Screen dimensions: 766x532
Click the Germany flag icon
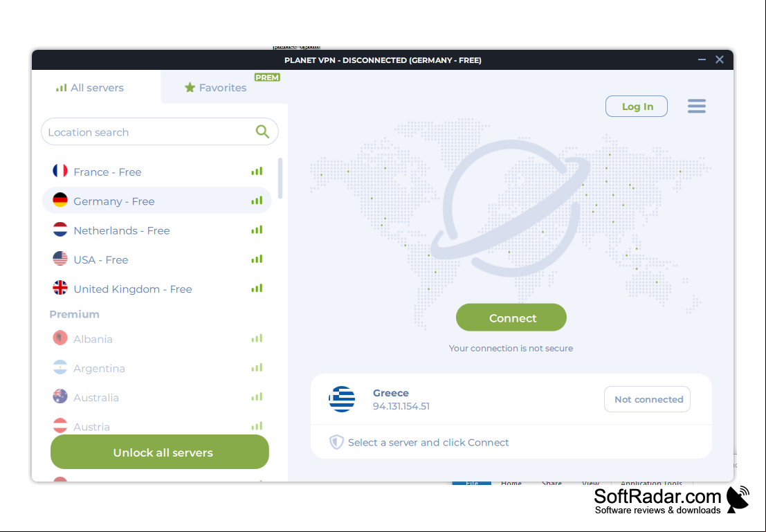tap(60, 200)
